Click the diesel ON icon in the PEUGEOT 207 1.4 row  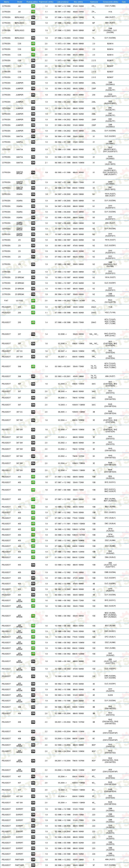point(33,334)
